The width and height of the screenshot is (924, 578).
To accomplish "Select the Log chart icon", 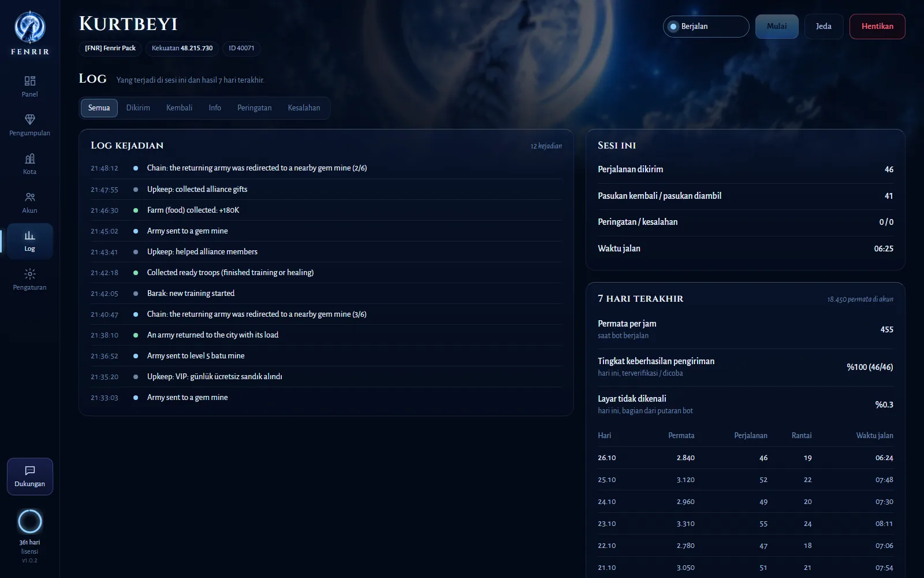I will [x=30, y=235].
